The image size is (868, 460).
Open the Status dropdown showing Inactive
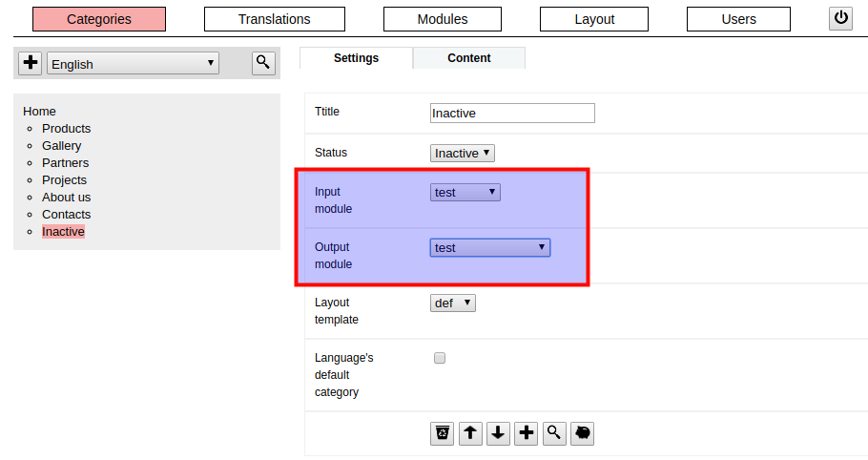tap(463, 154)
